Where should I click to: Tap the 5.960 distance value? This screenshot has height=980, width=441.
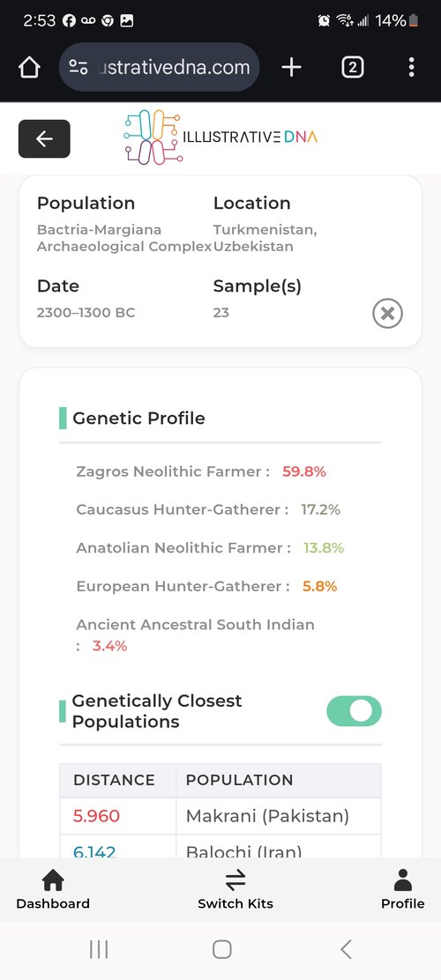(x=96, y=816)
